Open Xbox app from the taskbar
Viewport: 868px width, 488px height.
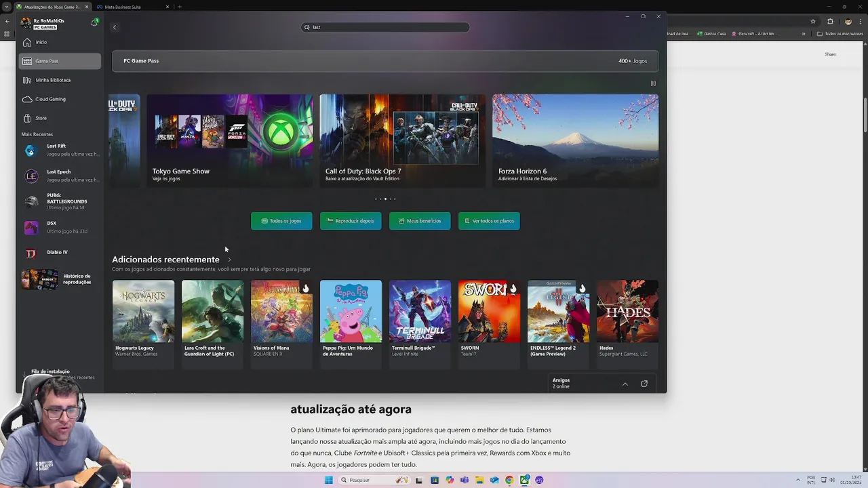pos(524,480)
